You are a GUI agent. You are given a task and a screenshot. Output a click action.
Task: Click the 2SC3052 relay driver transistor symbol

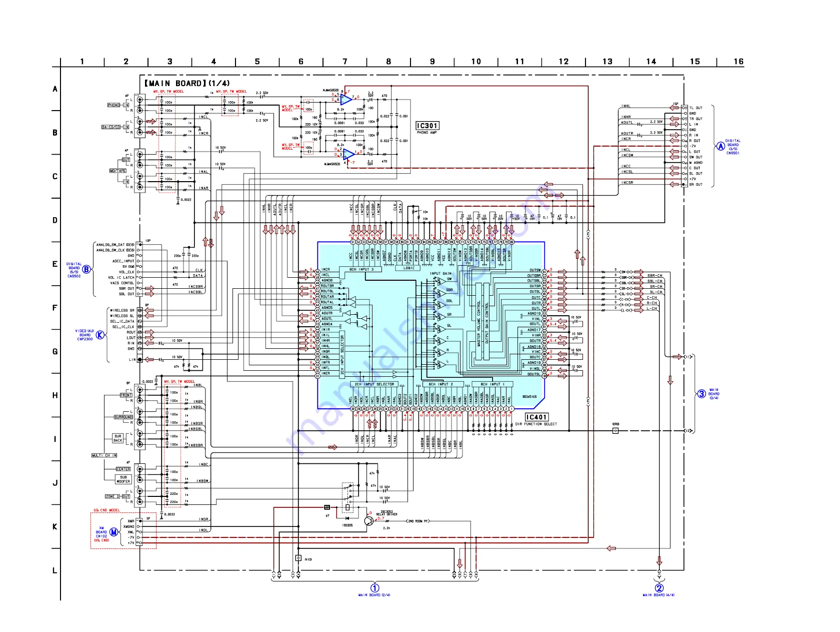[369, 520]
